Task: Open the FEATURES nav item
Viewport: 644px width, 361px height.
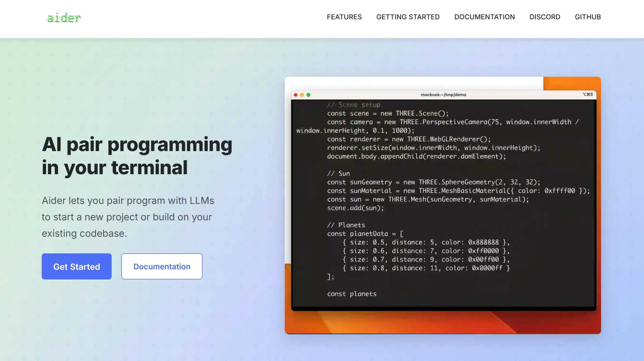Action: click(344, 17)
